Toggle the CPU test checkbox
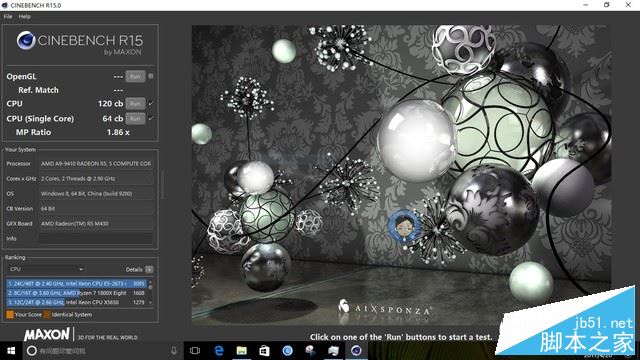The image size is (640, 360). 151,104
